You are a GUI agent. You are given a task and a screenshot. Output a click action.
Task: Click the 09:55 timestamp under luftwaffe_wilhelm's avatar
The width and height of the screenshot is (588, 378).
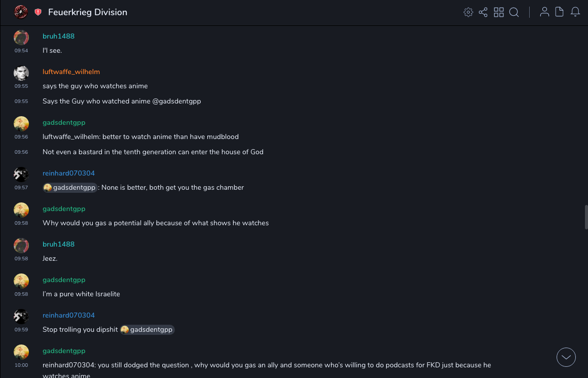coord(21,86)
